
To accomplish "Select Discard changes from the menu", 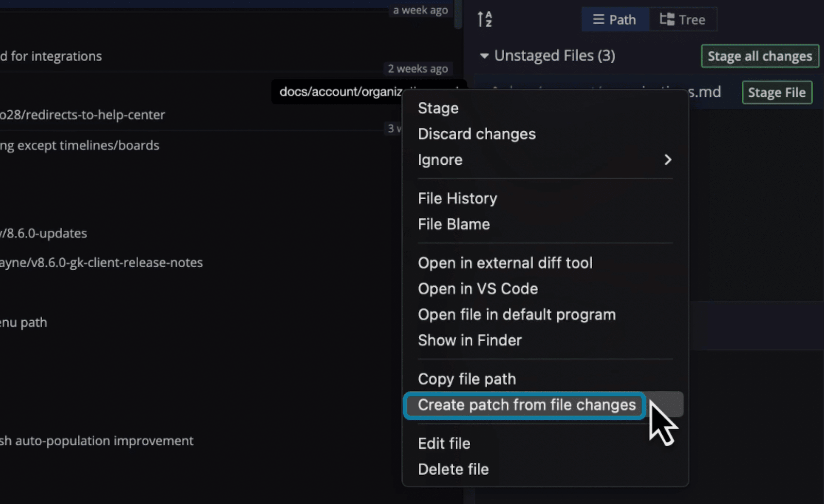I will pos(476,134).
